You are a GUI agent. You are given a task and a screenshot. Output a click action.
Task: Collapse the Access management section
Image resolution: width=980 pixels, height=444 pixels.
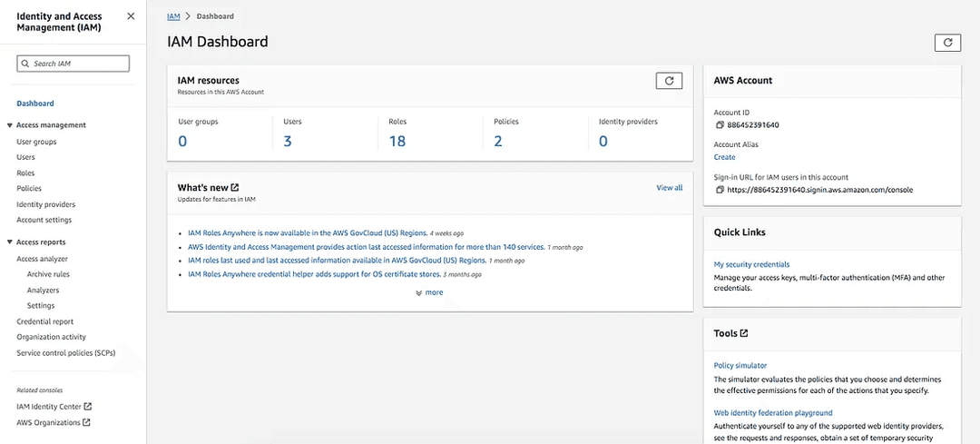(9, 125)
